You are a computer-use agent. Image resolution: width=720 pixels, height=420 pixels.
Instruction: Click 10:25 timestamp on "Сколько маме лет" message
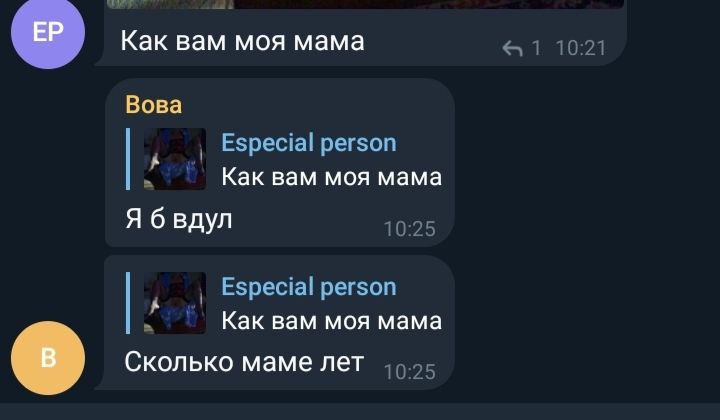tap(410, 372)
